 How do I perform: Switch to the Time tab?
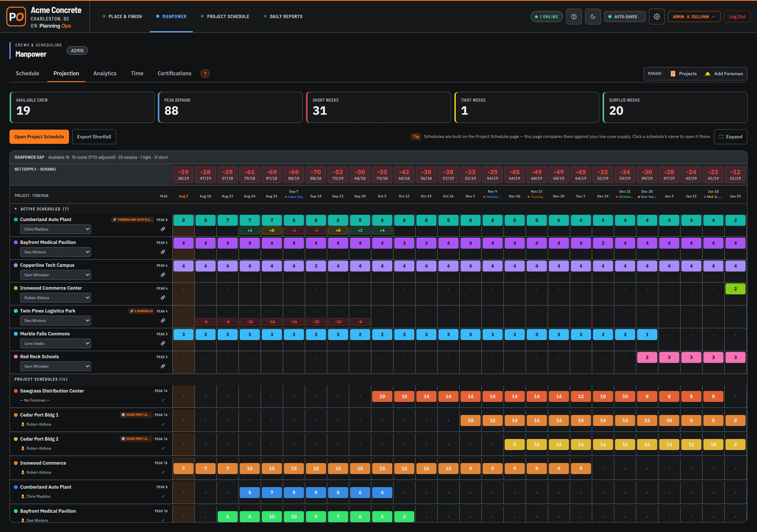(x=137, y=73)
